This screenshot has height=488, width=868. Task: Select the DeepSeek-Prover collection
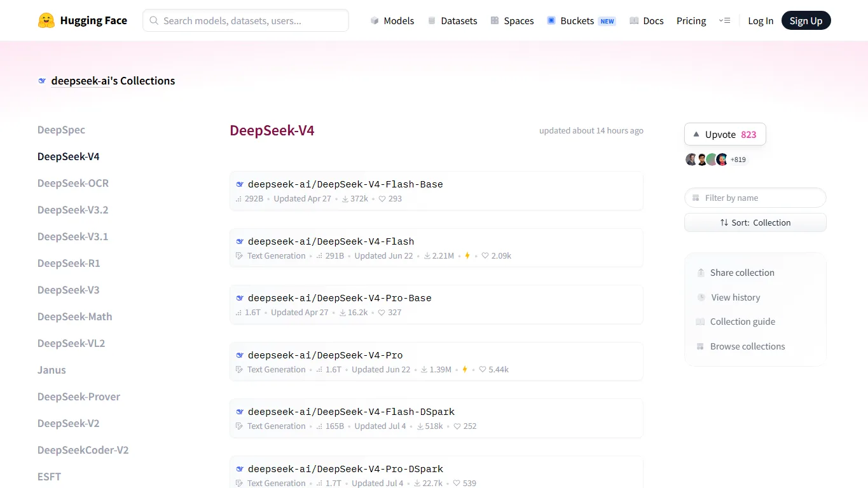coord(79,396)
